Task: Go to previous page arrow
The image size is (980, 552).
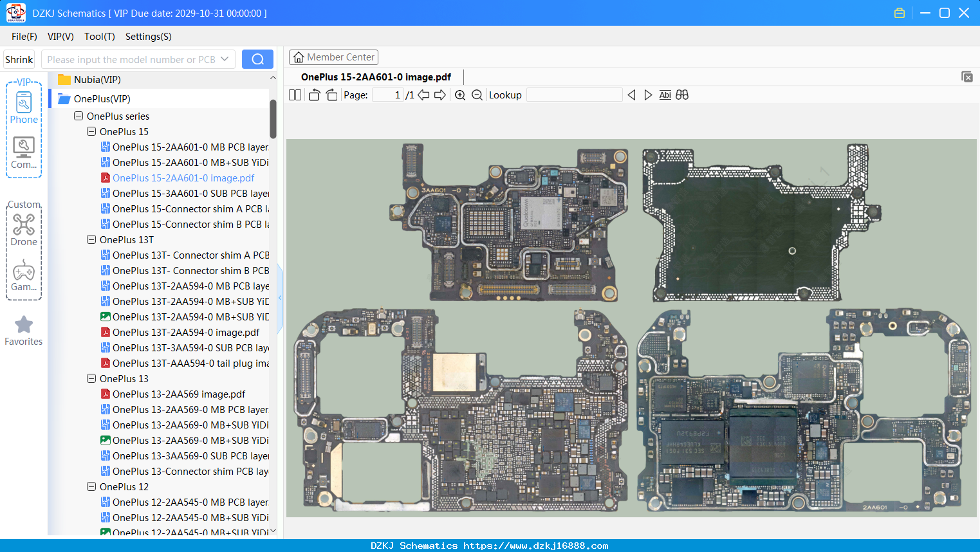Action: pyautogui.click(x=423, y=95)
